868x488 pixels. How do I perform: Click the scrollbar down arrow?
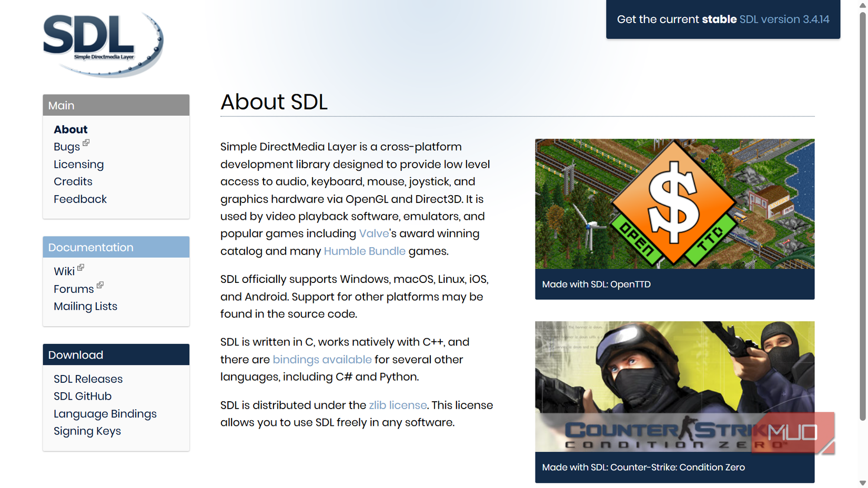click(x=863, y=483)
